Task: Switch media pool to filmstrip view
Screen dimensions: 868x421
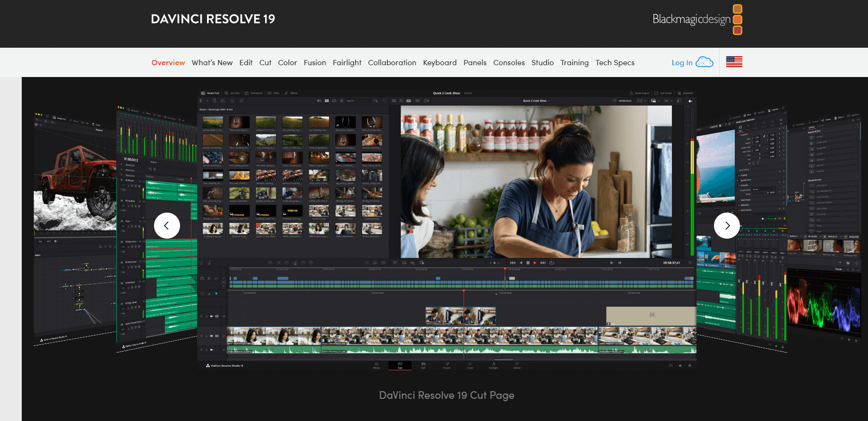Action: [334, 101]
